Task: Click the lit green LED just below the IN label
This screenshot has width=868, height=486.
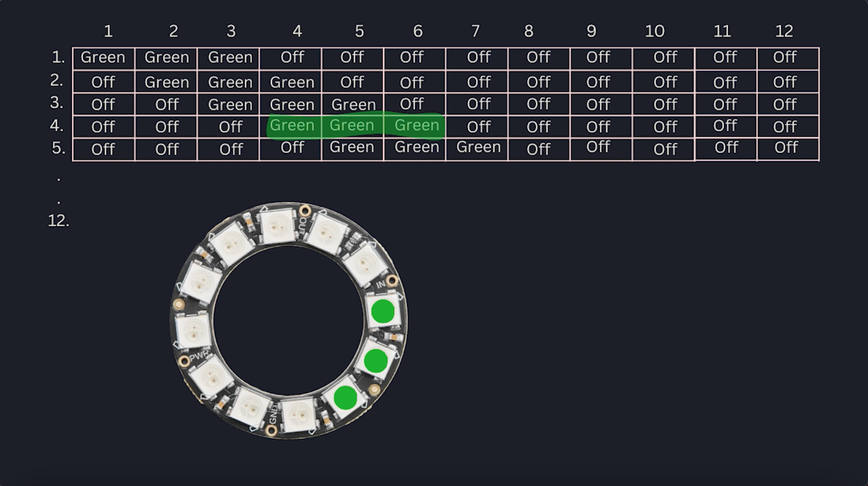Action: click(x=383, y=311)
